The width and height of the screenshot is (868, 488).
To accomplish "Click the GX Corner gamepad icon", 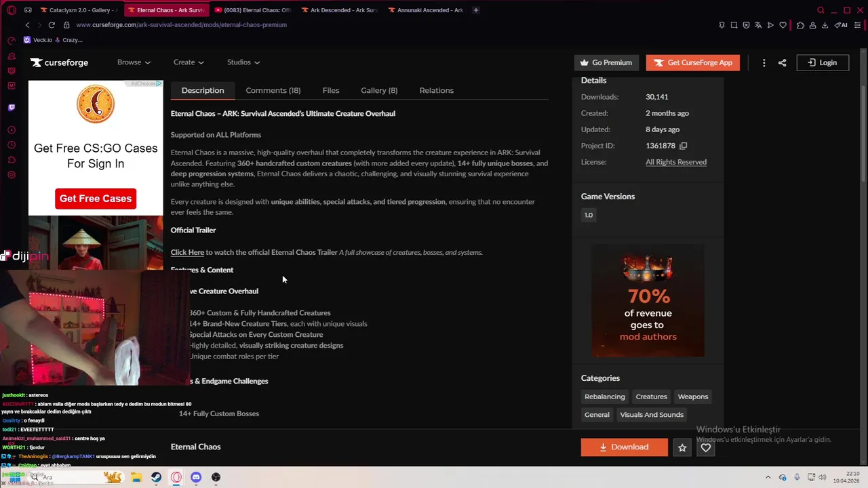I will 28,10.
